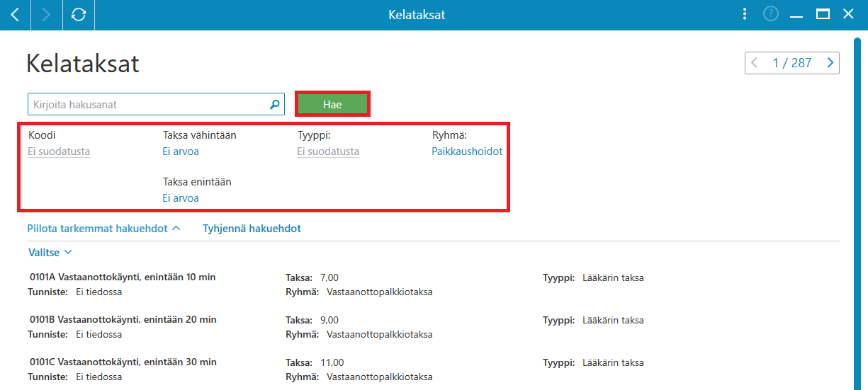The image size is (868, 390).
Task: Open the Koodi filter Ei suodatusta
Action: click(59, 151)
